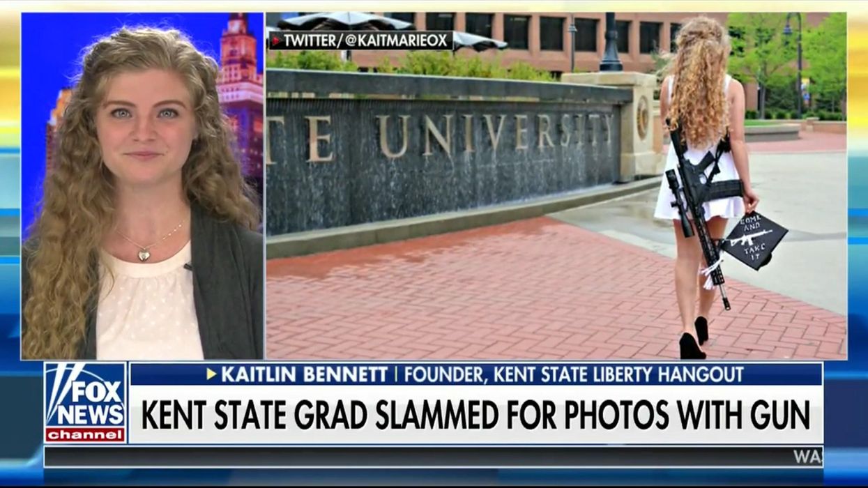Click the Fox News channel logo

[x=85, y=402]
